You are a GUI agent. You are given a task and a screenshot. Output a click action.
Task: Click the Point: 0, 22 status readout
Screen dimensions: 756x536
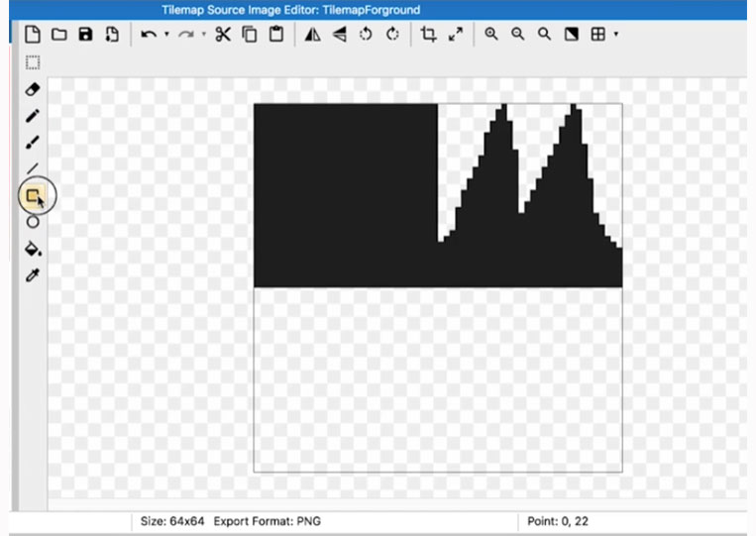click(558, 521)
